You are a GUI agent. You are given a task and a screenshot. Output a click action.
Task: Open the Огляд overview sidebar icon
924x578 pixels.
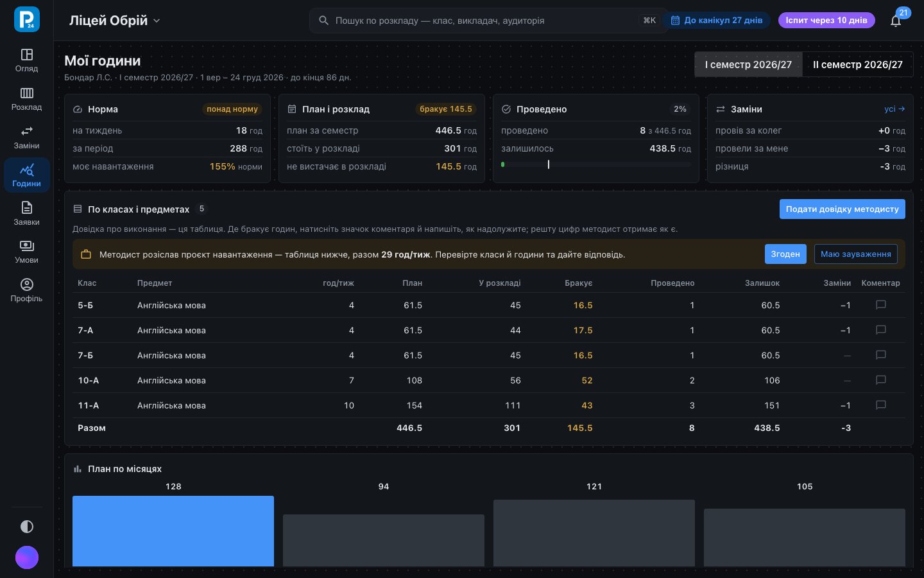point(27,60)
